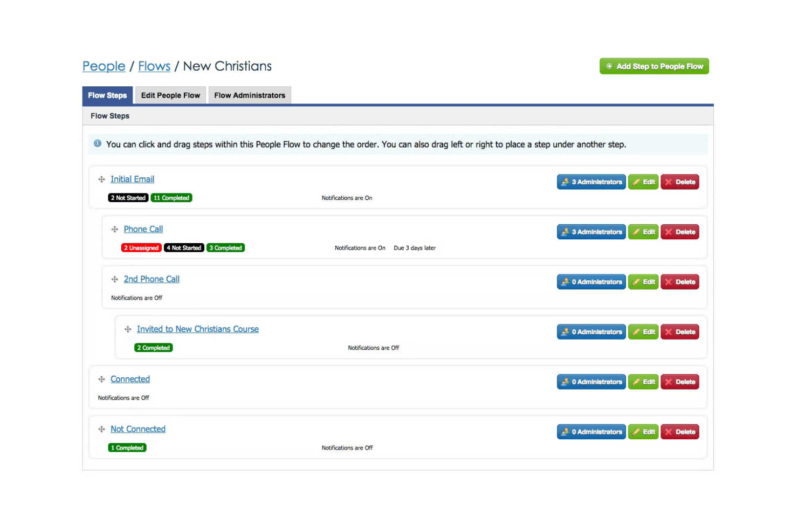Open the Initial Email step link

click(132, 179)
